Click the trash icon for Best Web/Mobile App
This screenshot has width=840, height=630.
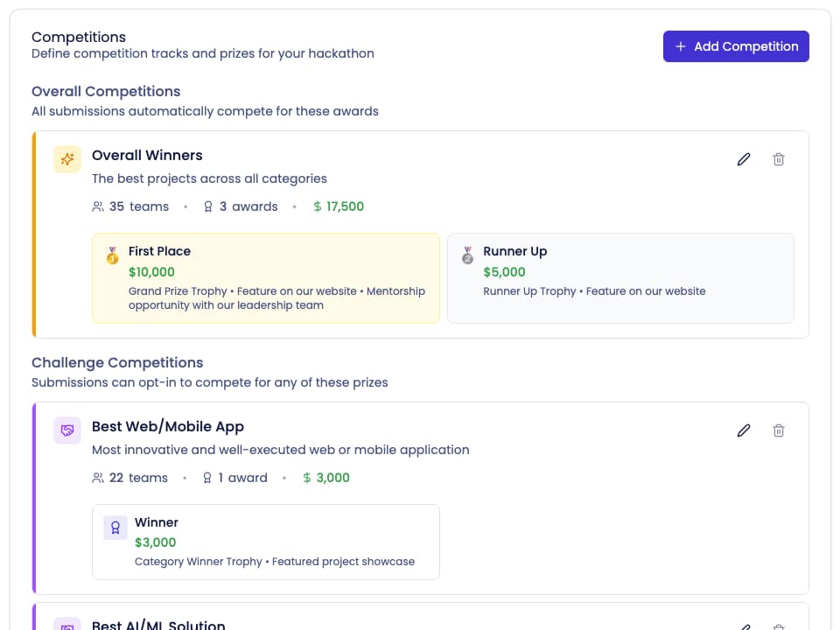click(779, 430)
